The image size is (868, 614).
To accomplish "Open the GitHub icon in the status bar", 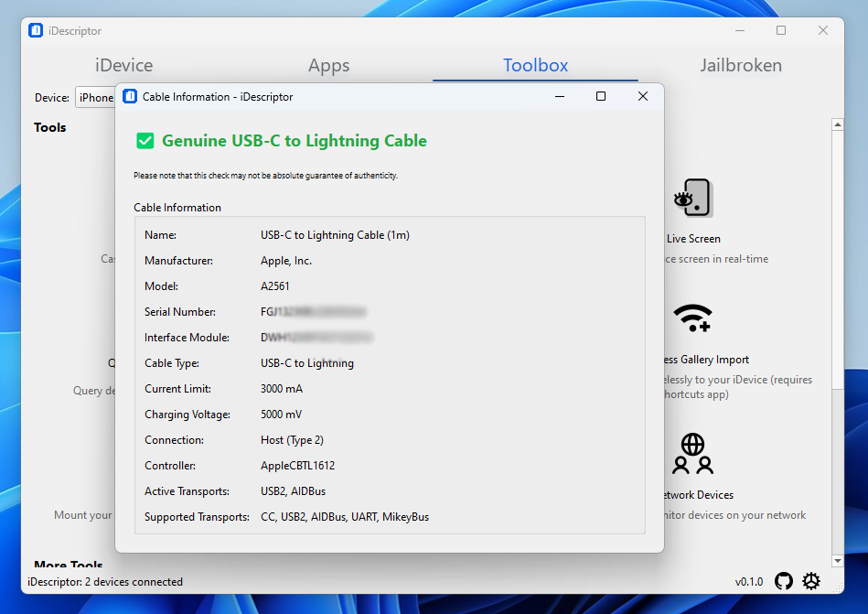I will click(x=784, y=581).
